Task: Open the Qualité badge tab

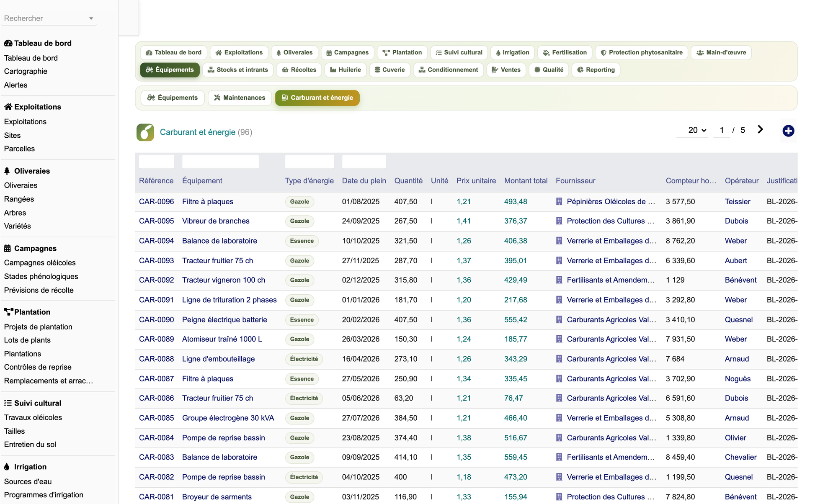Action: (x=549, y=69)
